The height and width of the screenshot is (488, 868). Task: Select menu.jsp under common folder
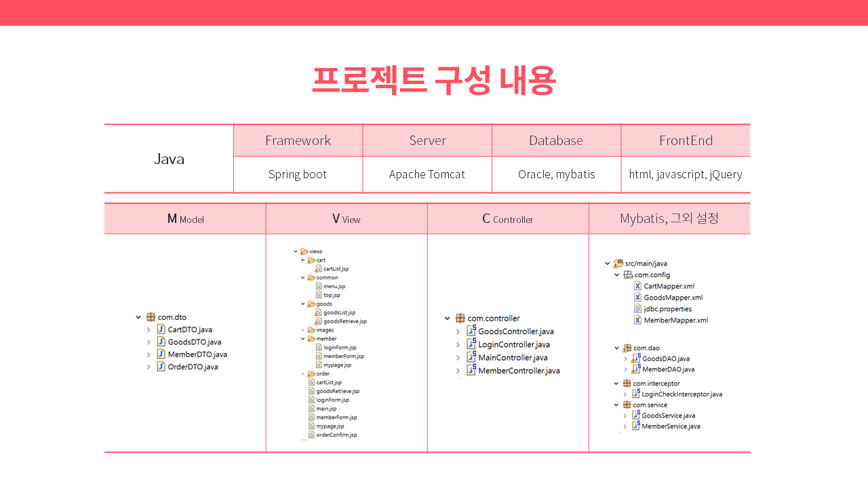(x=334, y=286)
